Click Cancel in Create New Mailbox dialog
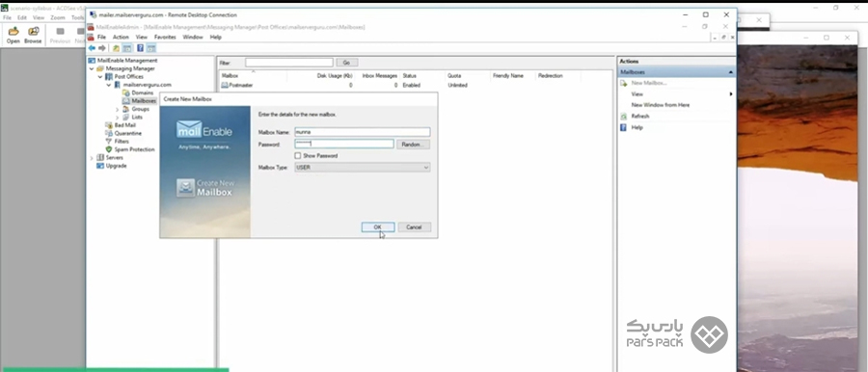This screenshot has height=372, width=868. tap(414, 227)
